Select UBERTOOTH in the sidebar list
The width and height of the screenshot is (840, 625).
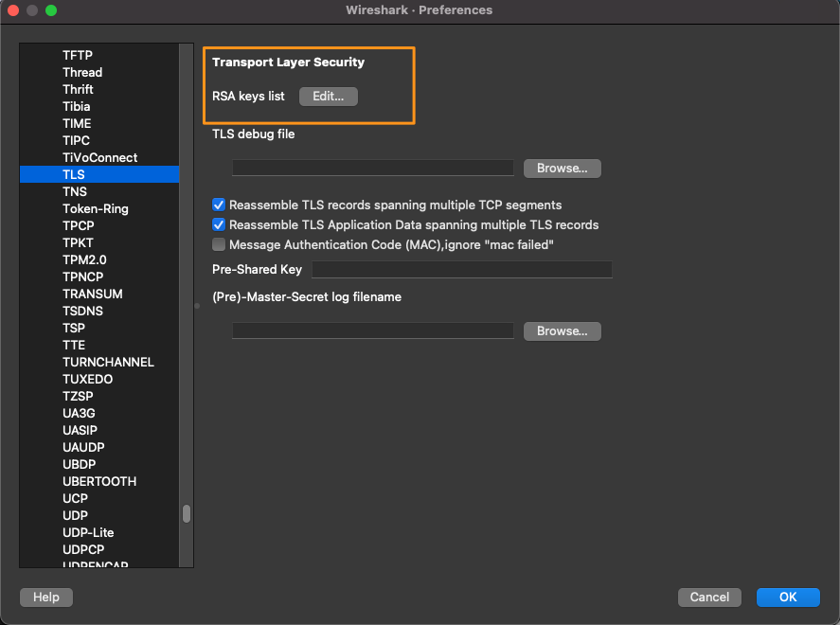pos(99,481)
